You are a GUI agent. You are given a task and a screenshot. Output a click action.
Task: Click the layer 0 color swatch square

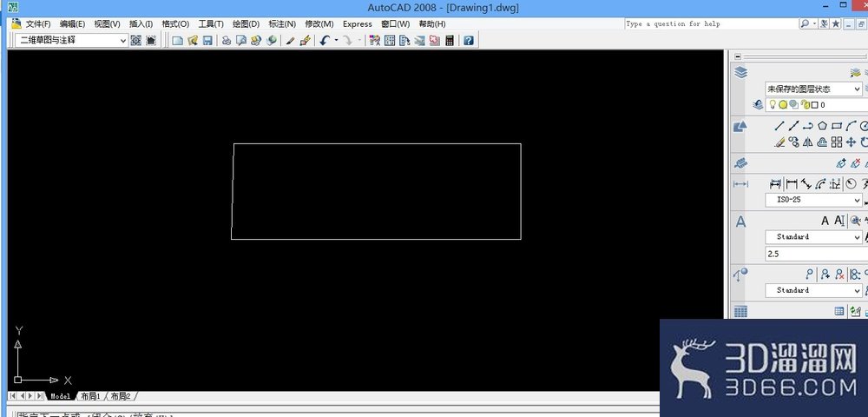(x=814, y=104)
